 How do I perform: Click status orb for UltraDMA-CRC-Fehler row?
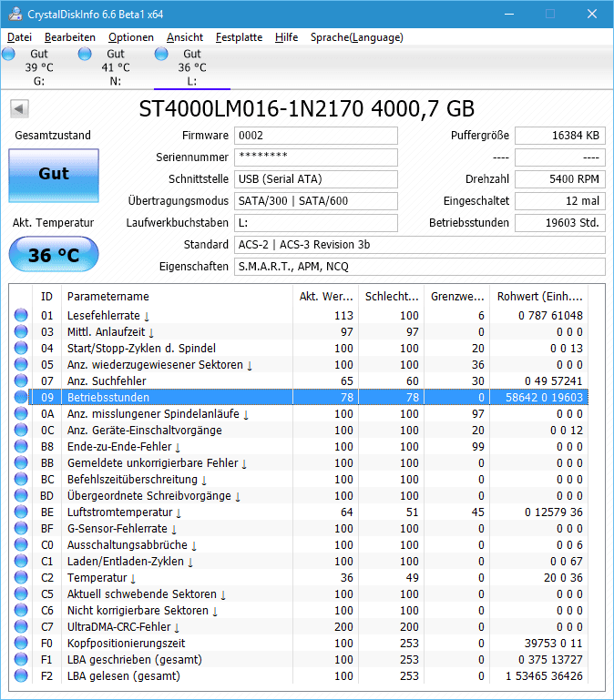click(x=21, y=627)
